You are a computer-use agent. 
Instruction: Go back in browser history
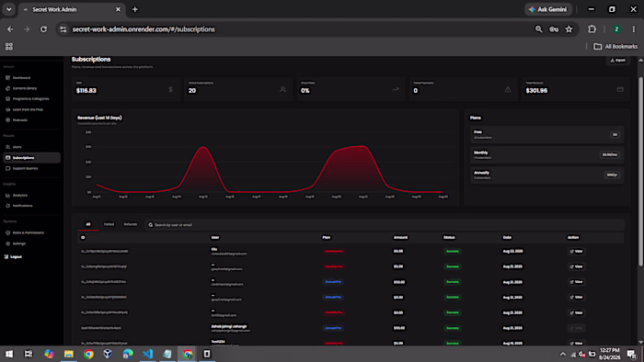(10, 29)
